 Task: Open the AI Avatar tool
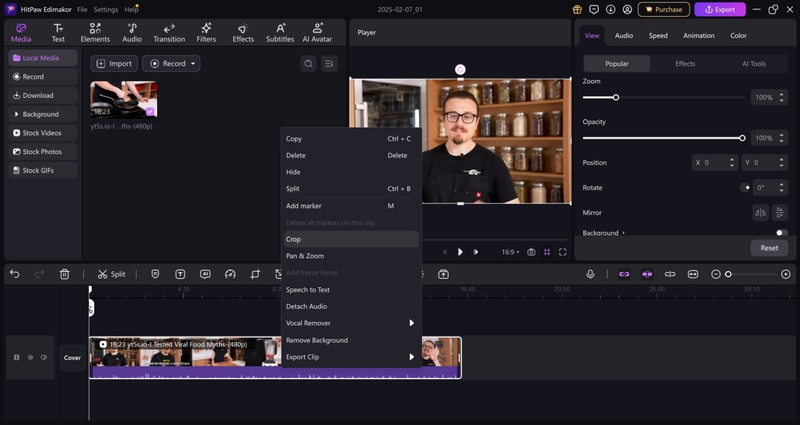[317, 33]
